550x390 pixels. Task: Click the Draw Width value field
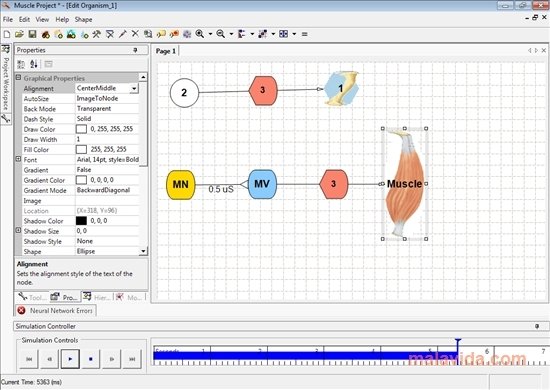[107, 139]
